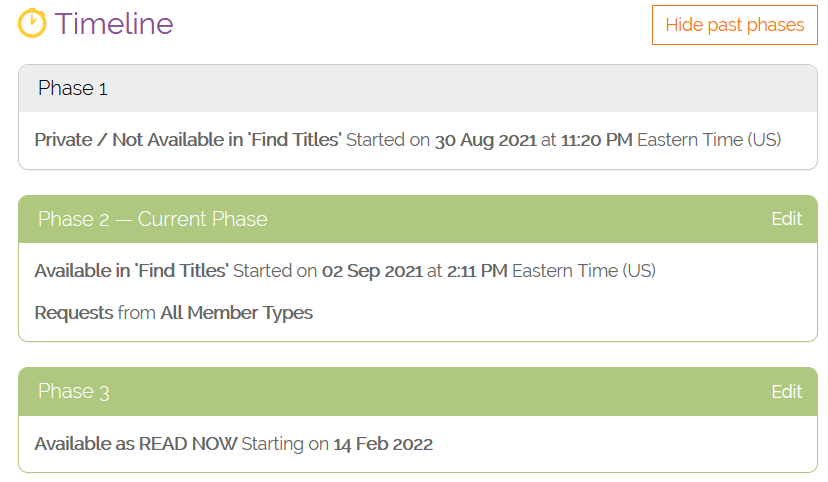The image size is (828, 482).
Task: Click 'Available in Find Titles' status text
Action: click(x=132, y=270)
